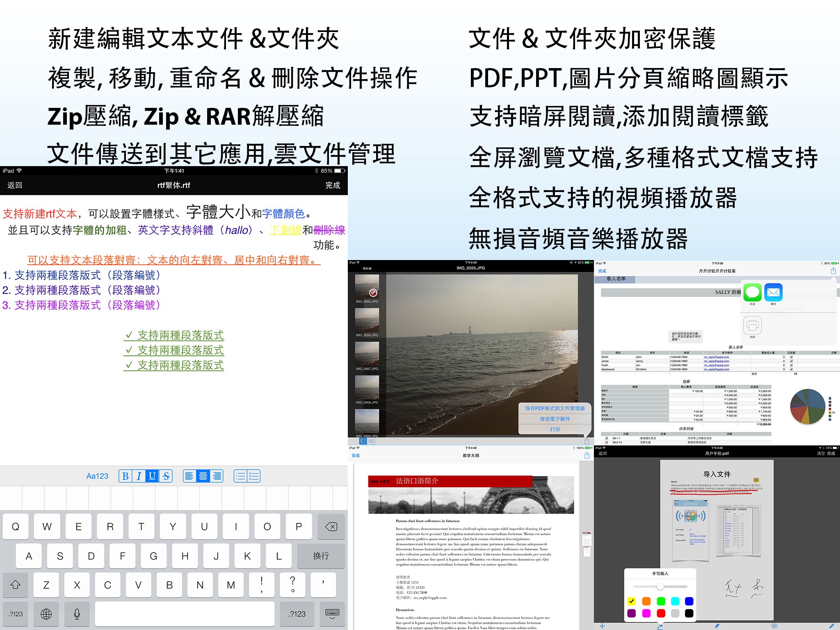Select green handwriting color swatch

click(x=661, y=601)
